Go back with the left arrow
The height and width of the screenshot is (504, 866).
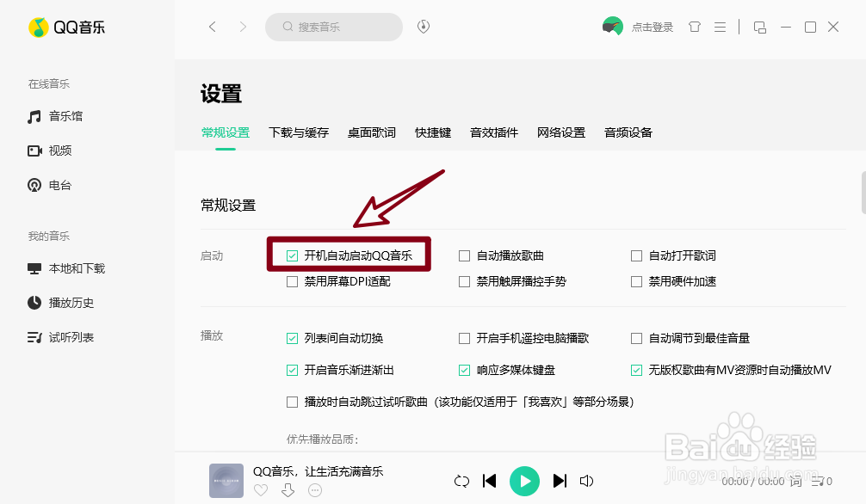212,27
